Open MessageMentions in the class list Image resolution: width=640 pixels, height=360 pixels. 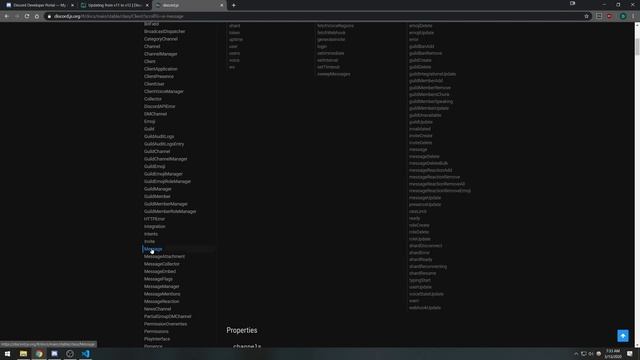point(162,294)
